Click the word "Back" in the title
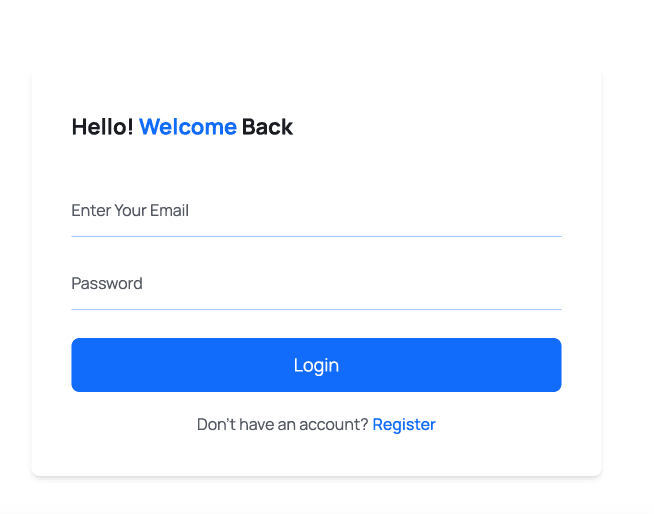The image size is (654, 514). click(x=267, y=127)
